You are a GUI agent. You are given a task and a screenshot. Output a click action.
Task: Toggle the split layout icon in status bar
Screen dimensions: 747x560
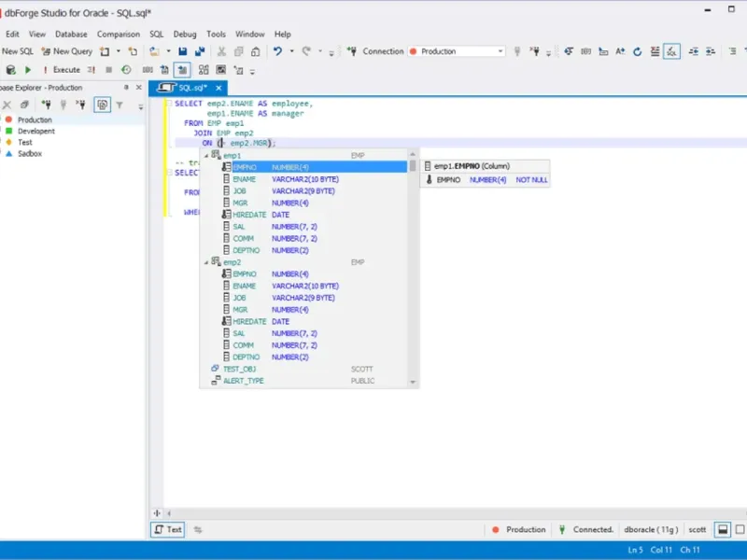[x=723, y=529]
